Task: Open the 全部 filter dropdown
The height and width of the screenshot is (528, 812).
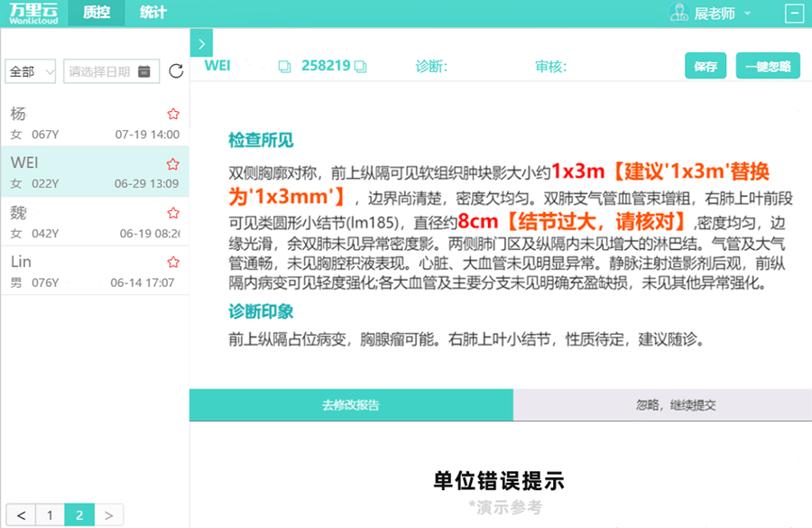Action: 31,71
